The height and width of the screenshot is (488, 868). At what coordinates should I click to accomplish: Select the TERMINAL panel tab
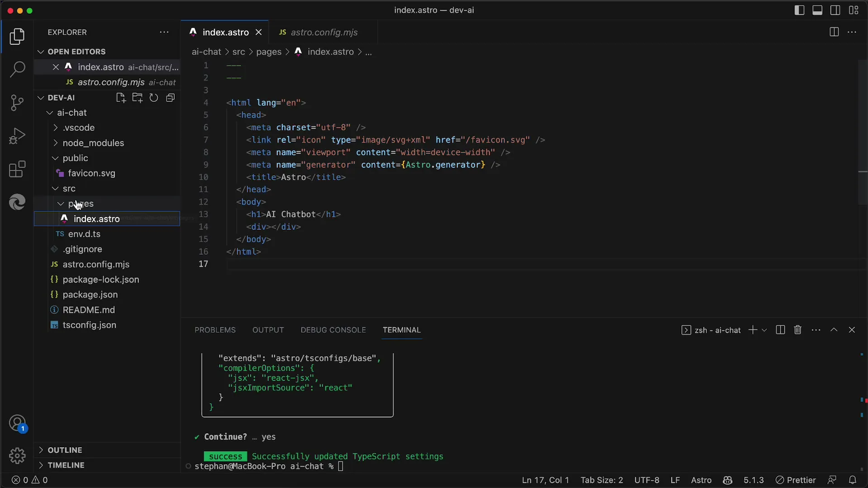click(401, 330)
